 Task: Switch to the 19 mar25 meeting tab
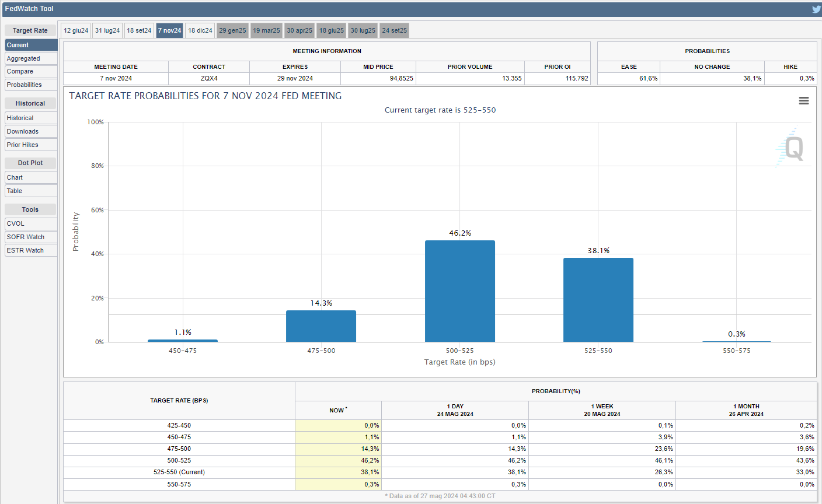point(266,30)
